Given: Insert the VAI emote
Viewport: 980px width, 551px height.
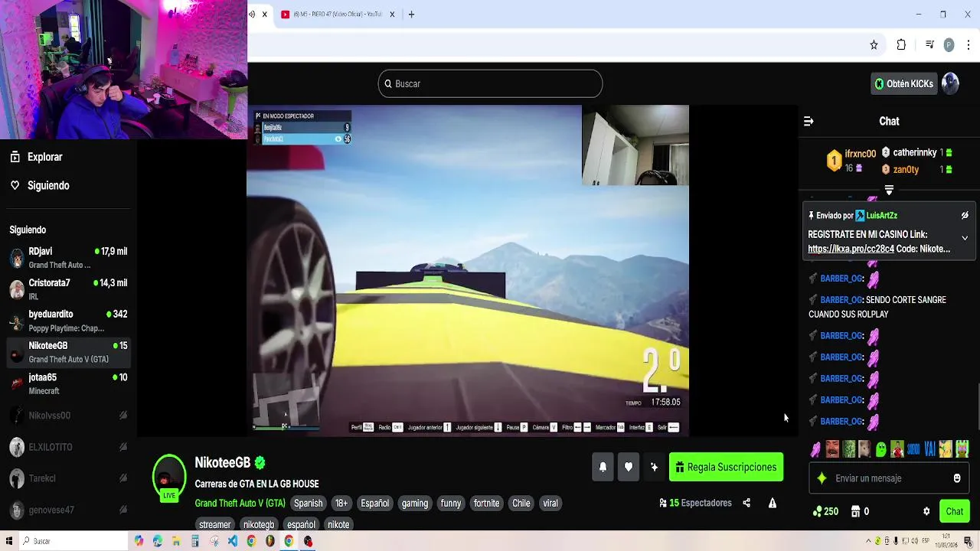Looking at the screenshot, I should [x=929, y=449].
